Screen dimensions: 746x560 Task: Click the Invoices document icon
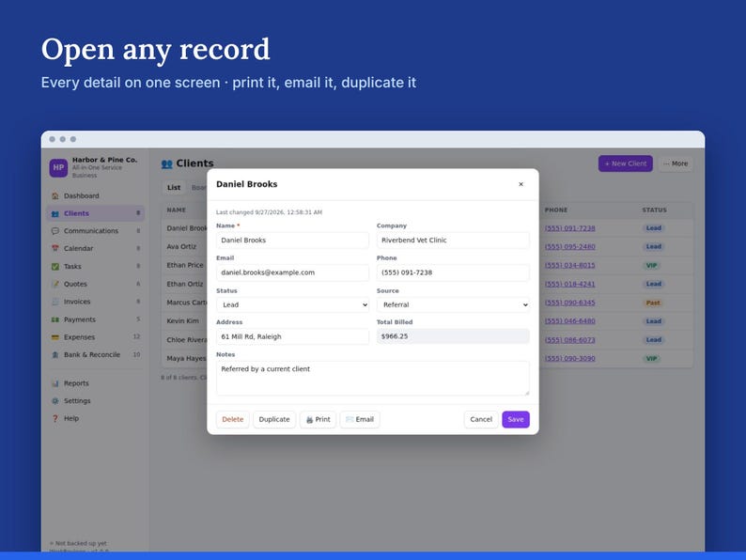[55, 302]
